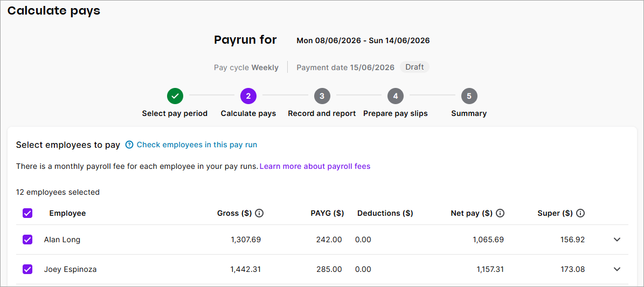Open Learn more about payroll fees
The height and width of the screenshot is (287, 644).
[315, 167]
